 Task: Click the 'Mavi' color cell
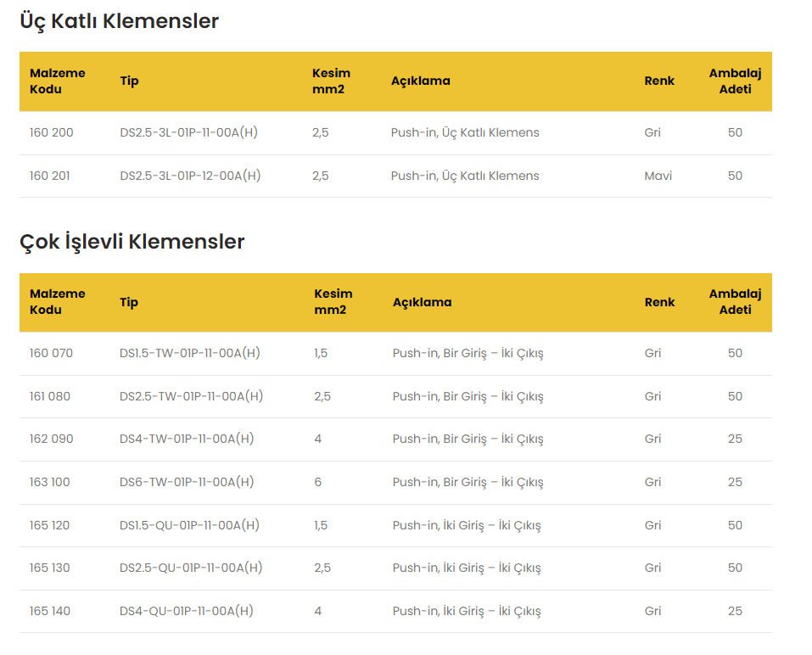pos(658,176)
